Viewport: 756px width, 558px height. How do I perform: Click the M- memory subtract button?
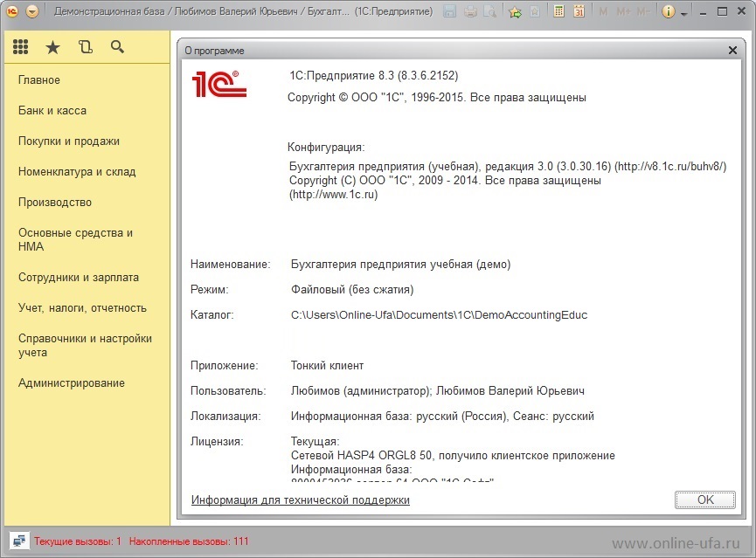643,11
